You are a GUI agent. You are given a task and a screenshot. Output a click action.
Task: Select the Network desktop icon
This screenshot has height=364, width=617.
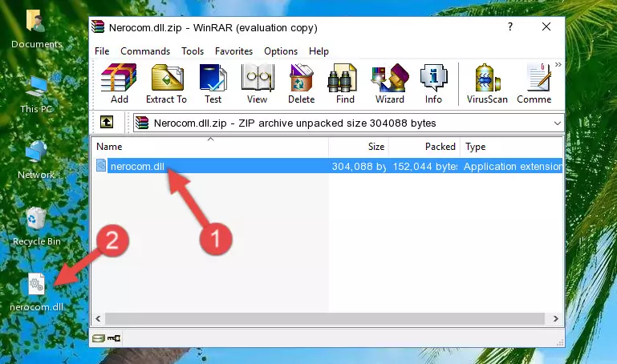(x=36, y=160)
